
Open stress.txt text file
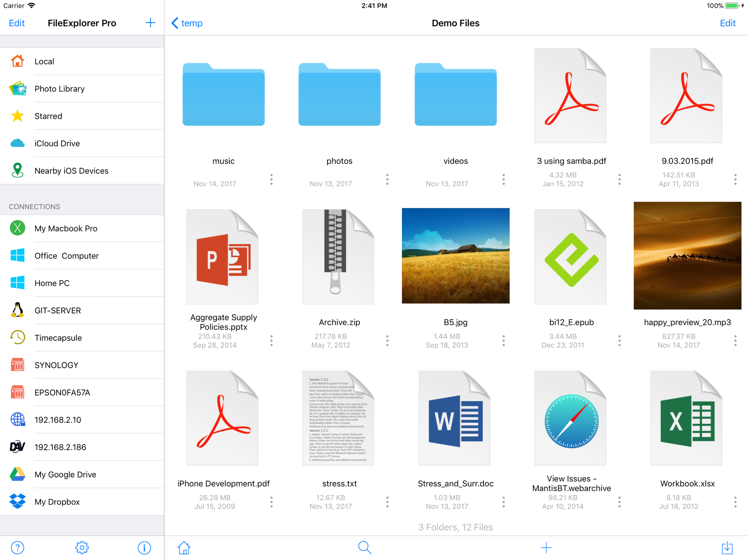[338, 418]
